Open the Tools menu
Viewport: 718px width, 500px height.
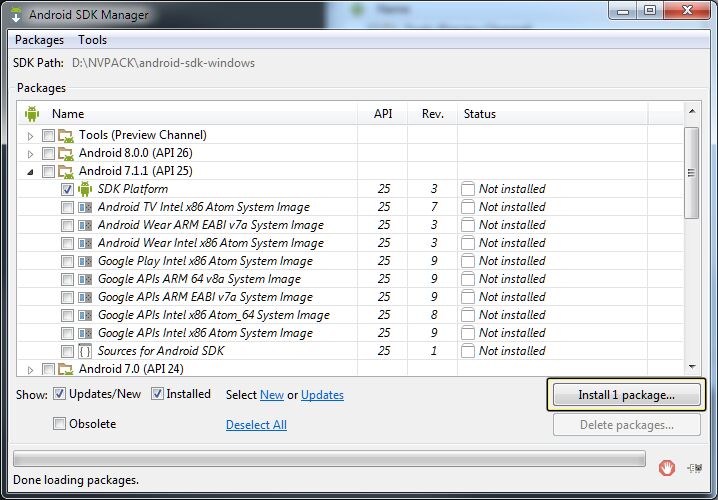(x=92, y=40)
